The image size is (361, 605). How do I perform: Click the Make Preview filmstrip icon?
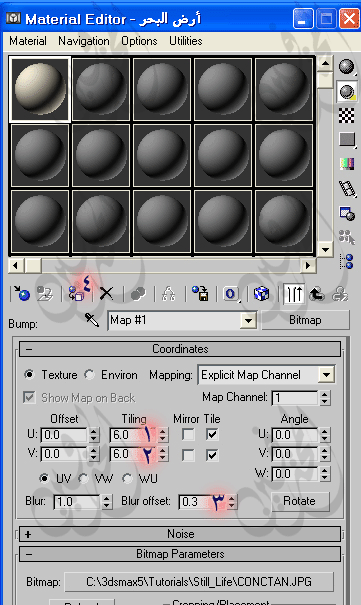(346, 189)
